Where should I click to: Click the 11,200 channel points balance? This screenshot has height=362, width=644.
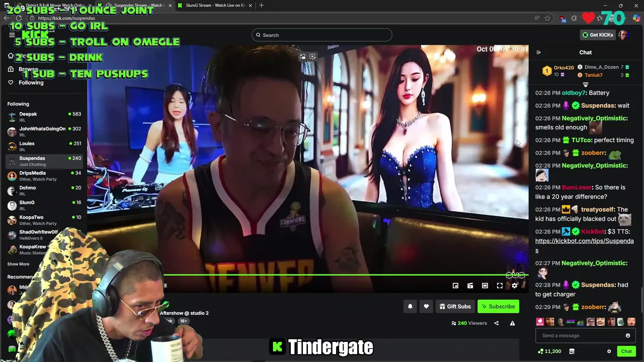tap(549, 351)
